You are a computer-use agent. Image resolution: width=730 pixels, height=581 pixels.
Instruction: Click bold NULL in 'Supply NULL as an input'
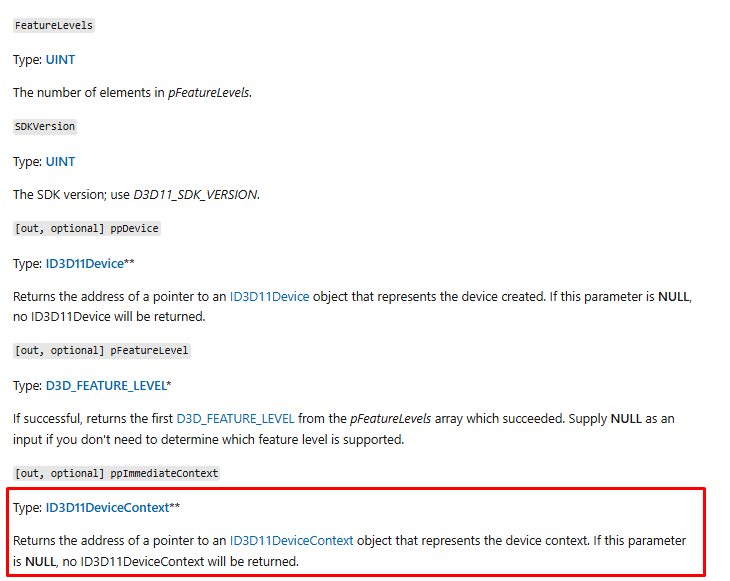tap(626, 419)
